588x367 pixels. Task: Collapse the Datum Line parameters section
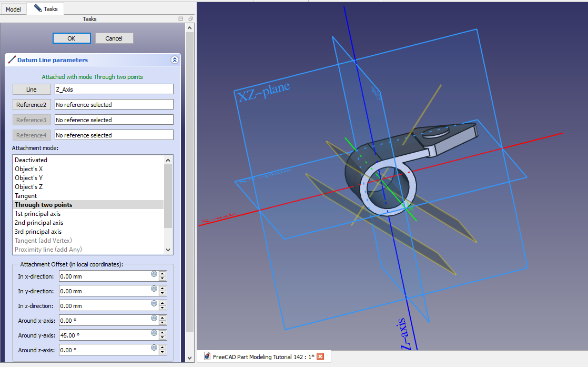(x=175, y=60)
